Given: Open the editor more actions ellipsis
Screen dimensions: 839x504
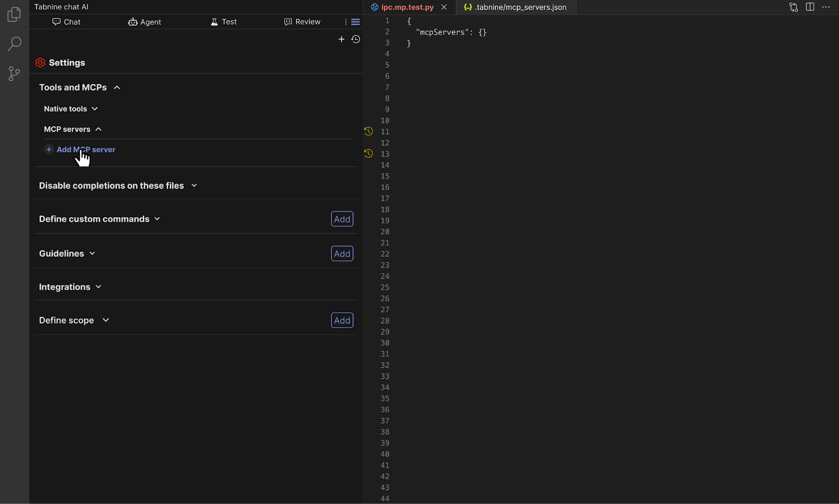Looking at the screenshot, I should point(825,7).
